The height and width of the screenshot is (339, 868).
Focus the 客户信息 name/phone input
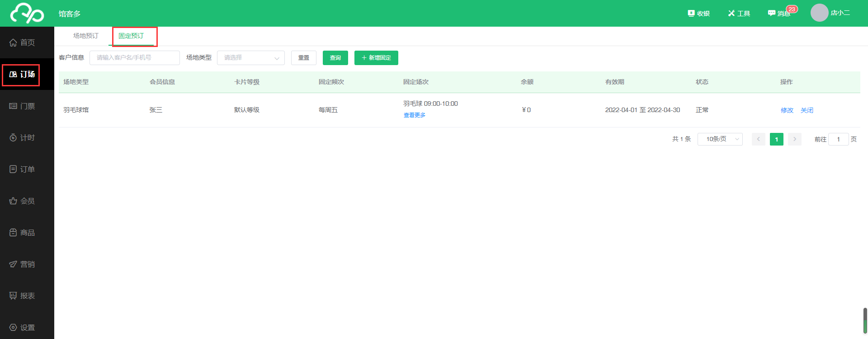pyautogui.click(x=135, y=58)
